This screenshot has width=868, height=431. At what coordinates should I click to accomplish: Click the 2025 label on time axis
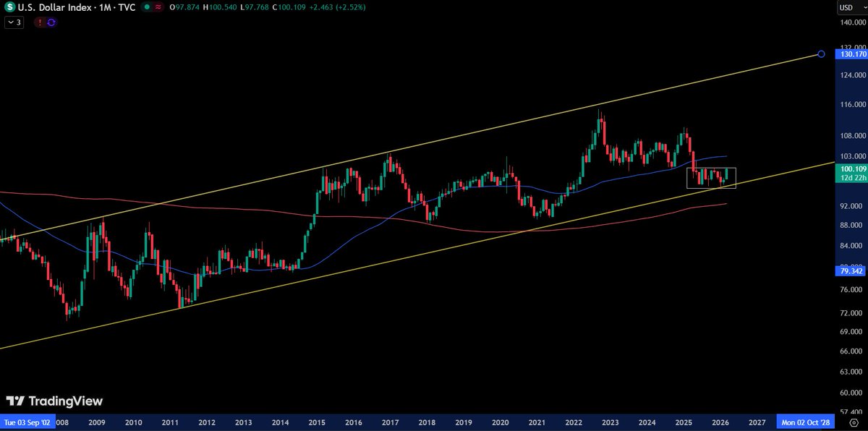coord(684,422)
